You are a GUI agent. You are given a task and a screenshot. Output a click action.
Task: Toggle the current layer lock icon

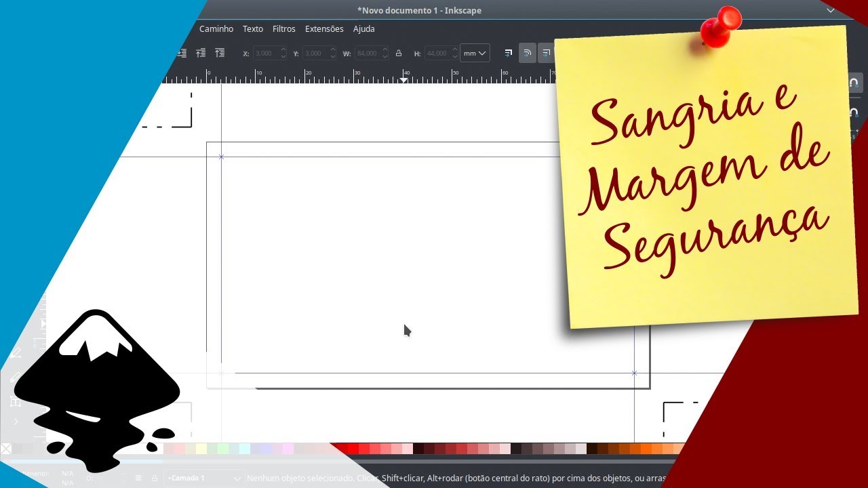click(x=155, y=478)
